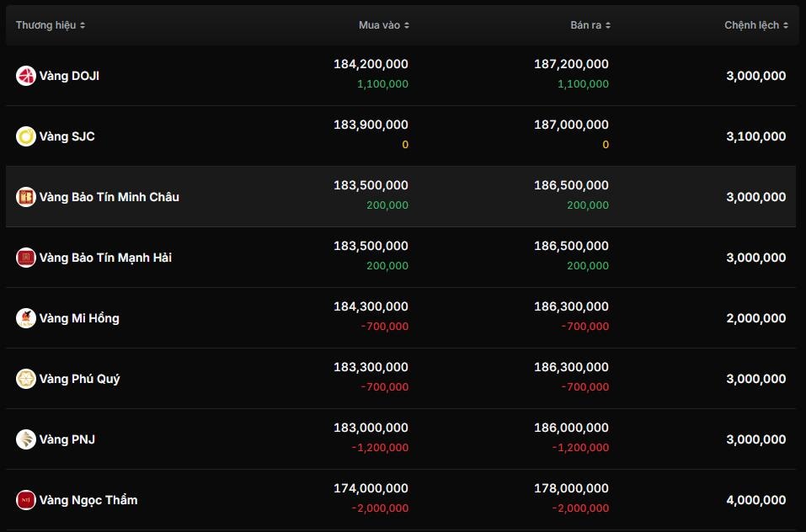Click Vàng Mi Hồng buy price 184,300,000
Screen dimensions: 806x532
click(371, 306)
